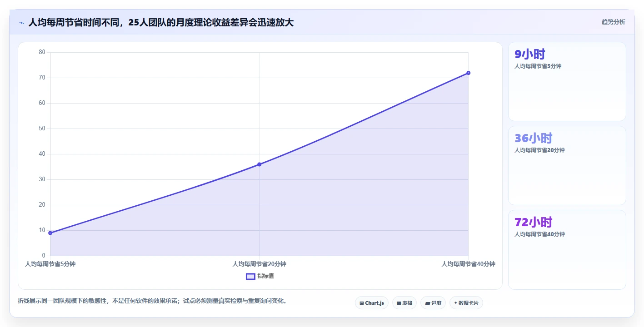Click card caption 人均每周节省40分钟

point(539,234)
